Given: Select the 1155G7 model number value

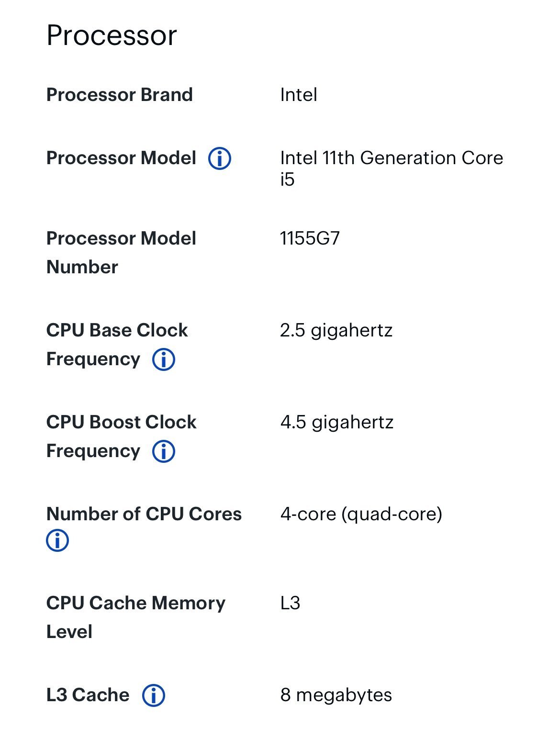Looking at the screenshot, I should point(310,238).
